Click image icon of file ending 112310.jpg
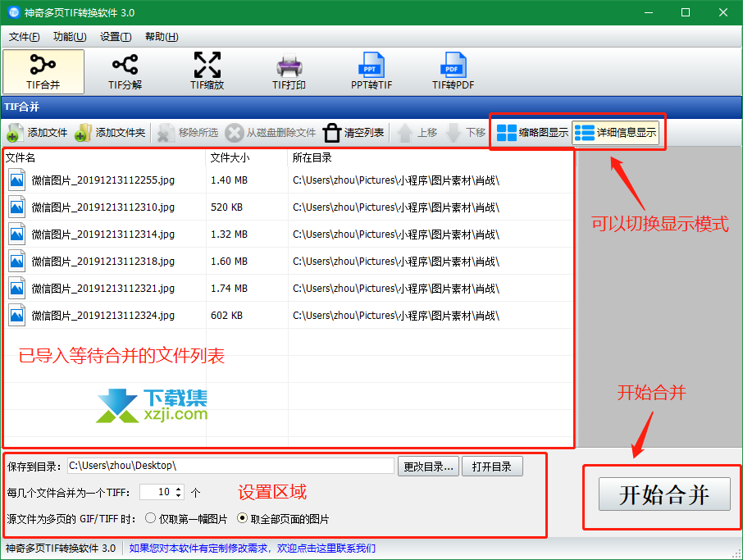Image resolution: width=743 pixels, height=560 pixels. [x=16, y=207]
